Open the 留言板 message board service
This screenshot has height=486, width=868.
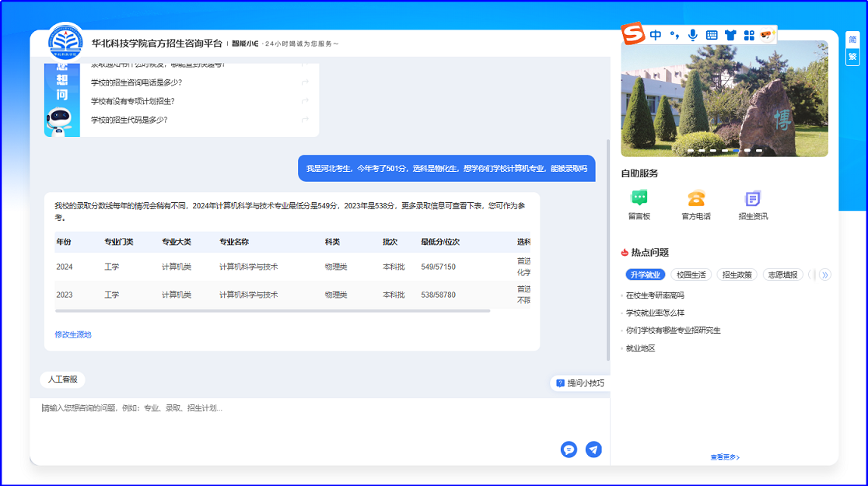(x=639, y=205)
